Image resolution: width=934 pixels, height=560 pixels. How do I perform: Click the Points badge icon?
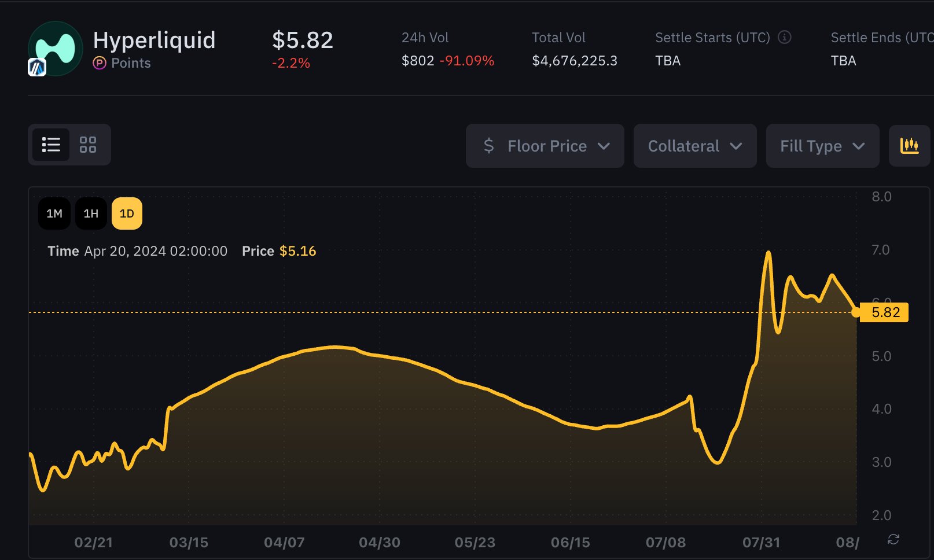[99, 63]
